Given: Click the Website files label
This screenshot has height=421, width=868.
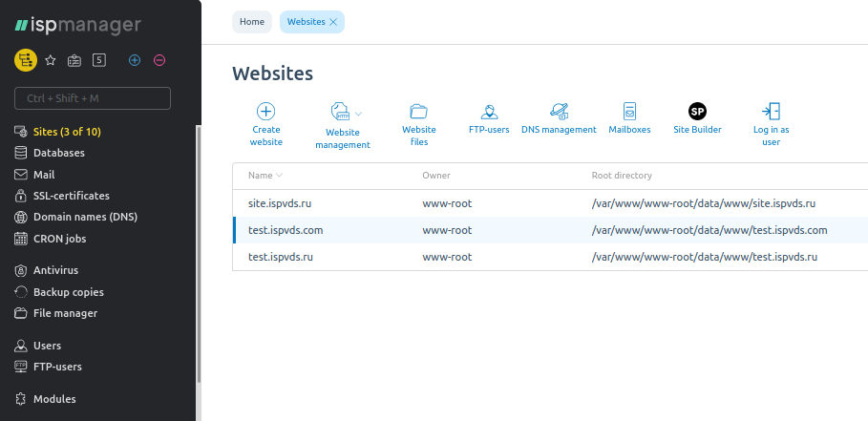Looking at the screenshot, I should (419, 136).
